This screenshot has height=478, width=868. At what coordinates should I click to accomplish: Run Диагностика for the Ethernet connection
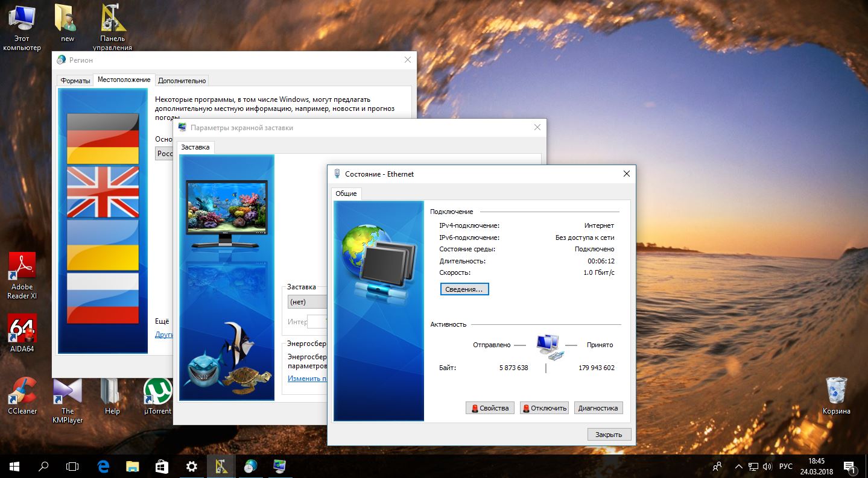point(598,408)
